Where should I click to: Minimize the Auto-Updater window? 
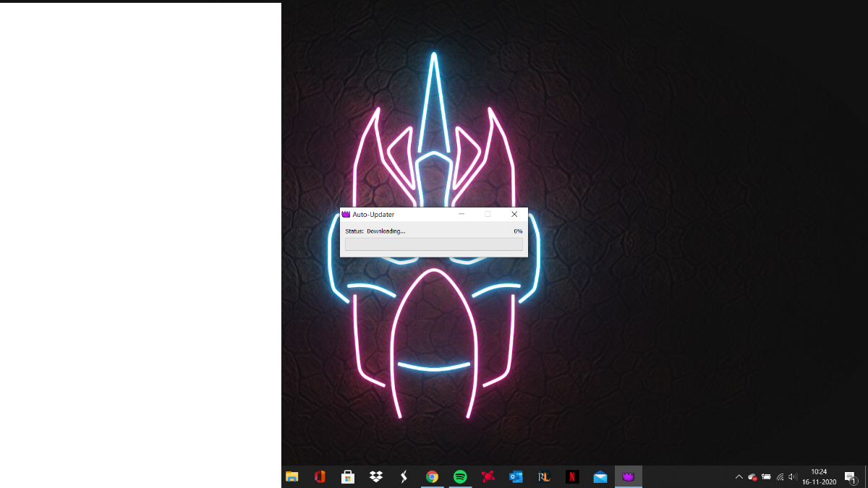click(x=461, y=214)
